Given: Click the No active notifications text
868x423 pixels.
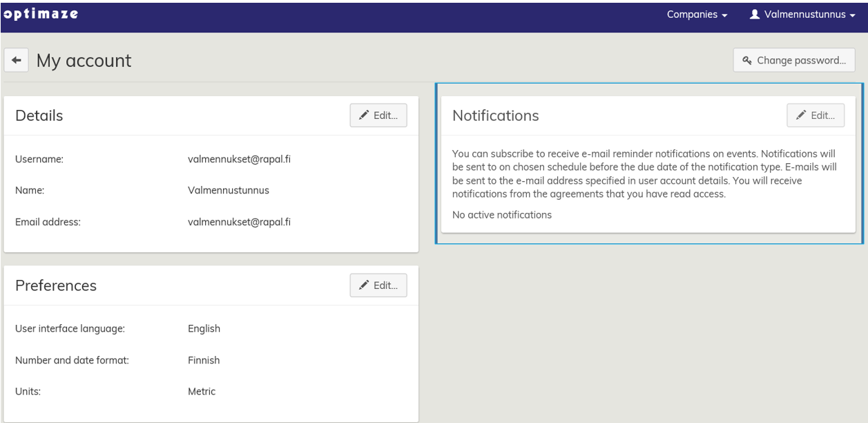Looking at the screenshot, I should 502,215.
